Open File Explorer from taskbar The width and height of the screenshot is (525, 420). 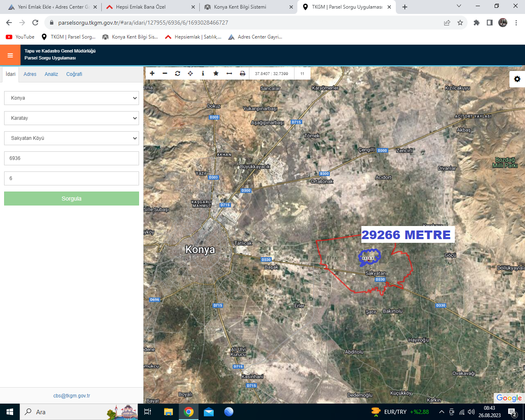pyautogui.click(x=169, y=412)
